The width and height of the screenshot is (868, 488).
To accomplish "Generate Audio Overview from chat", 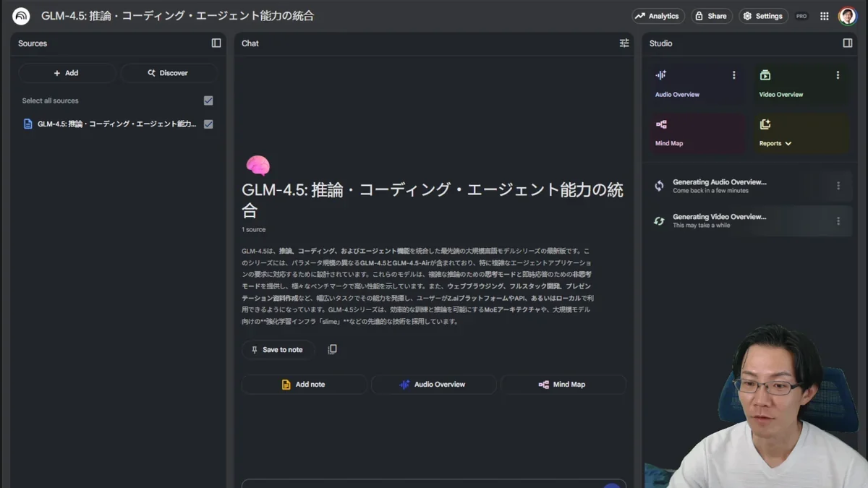I will tap(433, 385).
